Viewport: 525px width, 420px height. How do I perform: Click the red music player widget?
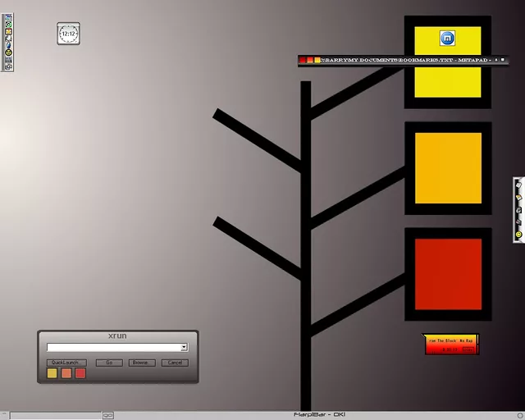(450, 345)
